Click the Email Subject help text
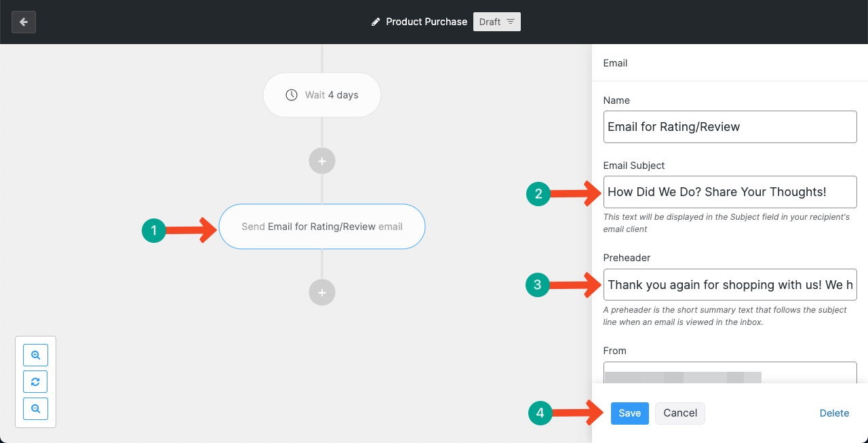The height and width of the screenshot is (443, 868). 726,223
